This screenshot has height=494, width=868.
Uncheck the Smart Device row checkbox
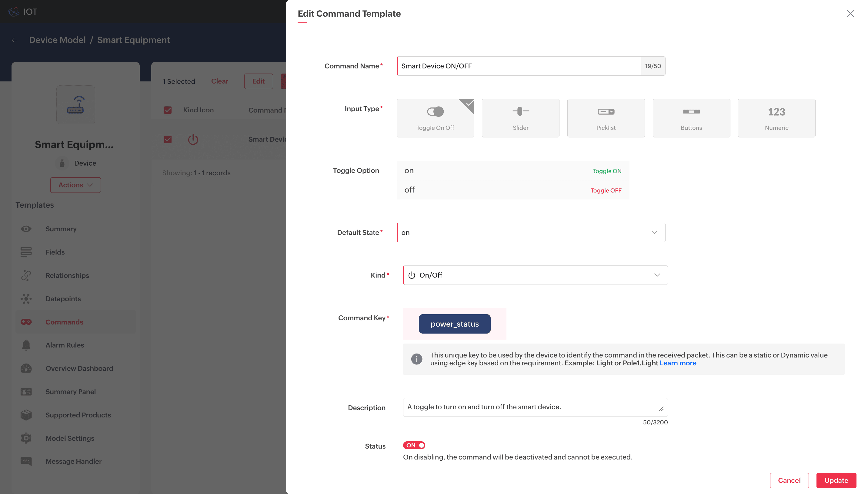[168, 140]
